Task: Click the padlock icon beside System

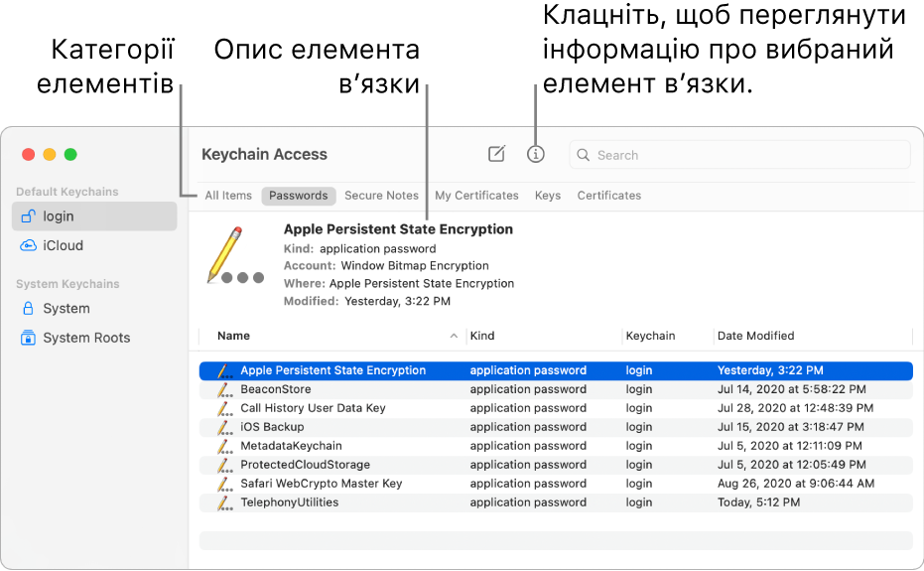Action: (x=28, y=308)
